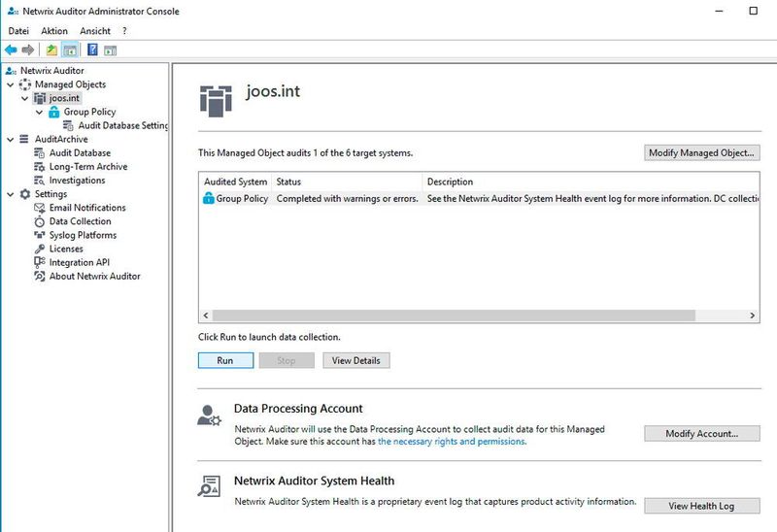The height and width of the screenshot is (532, 777).
Task: Open the Datei menu
Action: click(x=18, y=31)
